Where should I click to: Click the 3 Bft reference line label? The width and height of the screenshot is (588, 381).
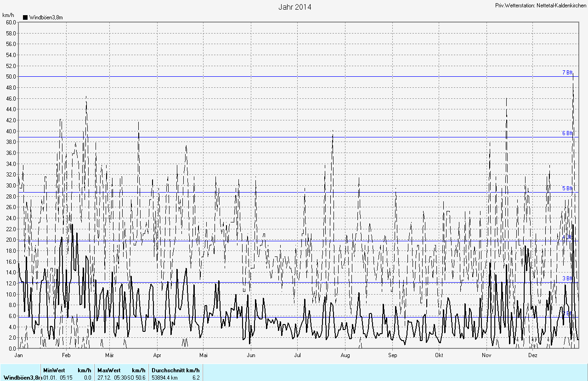[x=567, y=279]
